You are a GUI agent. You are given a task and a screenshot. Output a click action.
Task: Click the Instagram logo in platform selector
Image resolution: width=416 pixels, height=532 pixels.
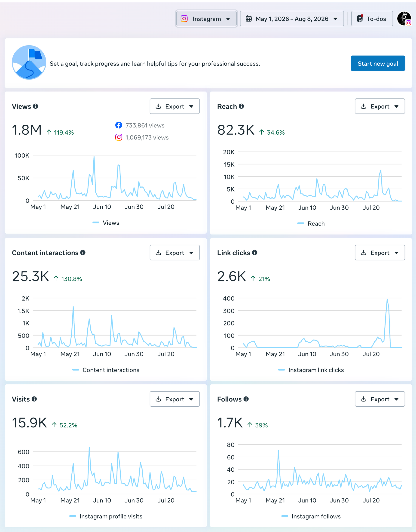(184, 19)
